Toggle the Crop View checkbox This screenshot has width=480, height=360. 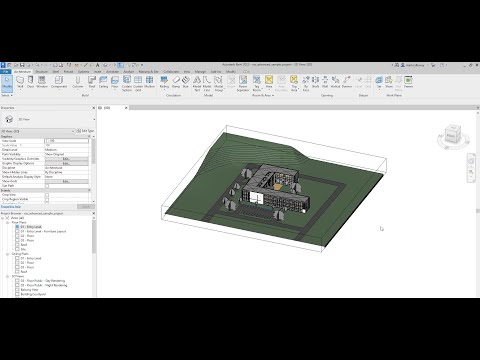tap(47, 195)
